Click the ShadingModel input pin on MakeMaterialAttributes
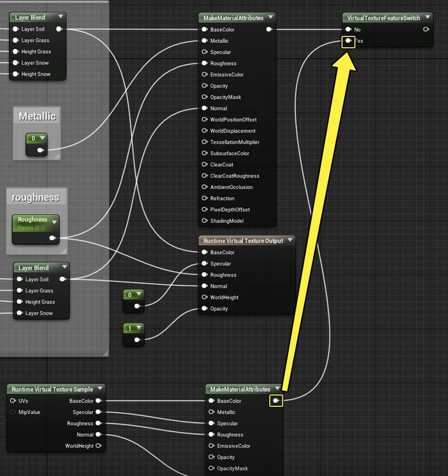Screen dimensions: 448x476 [205, 221]
